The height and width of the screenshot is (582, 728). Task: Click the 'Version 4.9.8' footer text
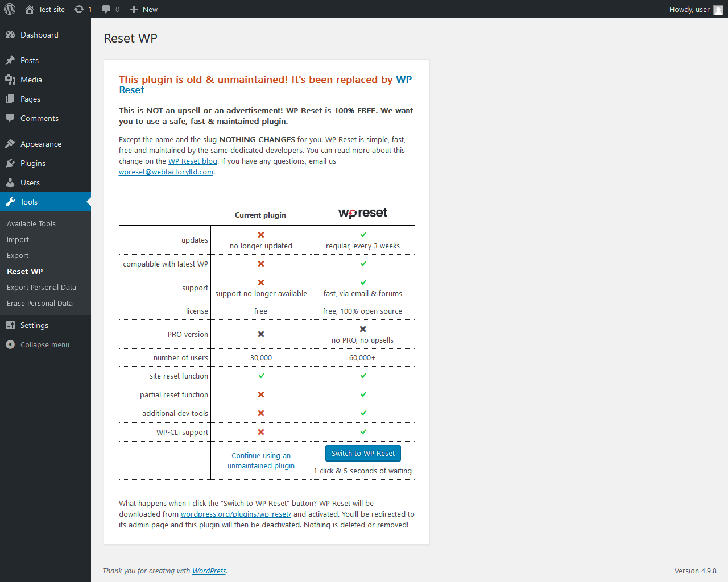click(696, 571)
